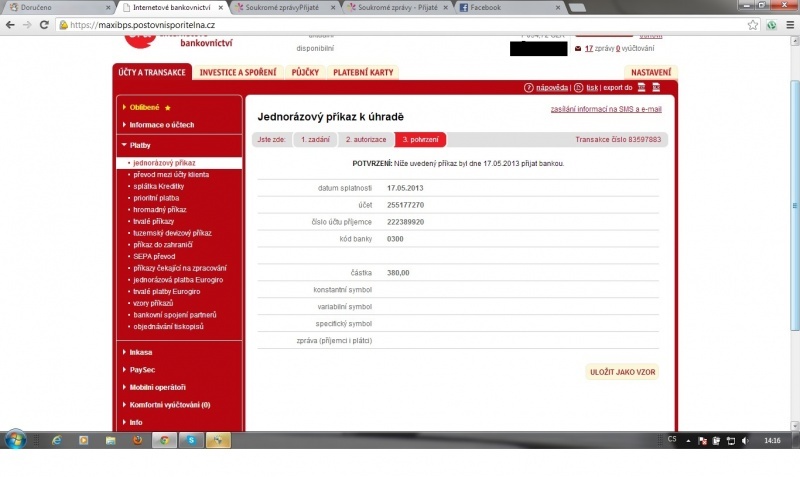Click the Windows Start button

(x=15, y=440)
